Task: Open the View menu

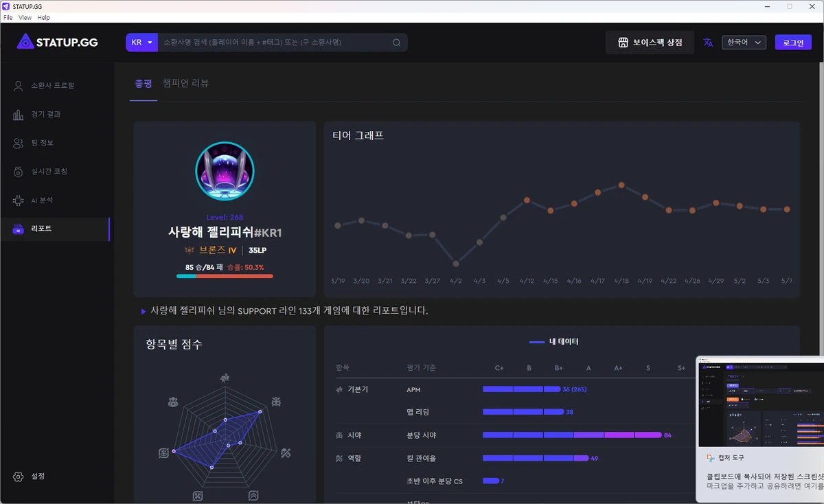Action: 25,17
